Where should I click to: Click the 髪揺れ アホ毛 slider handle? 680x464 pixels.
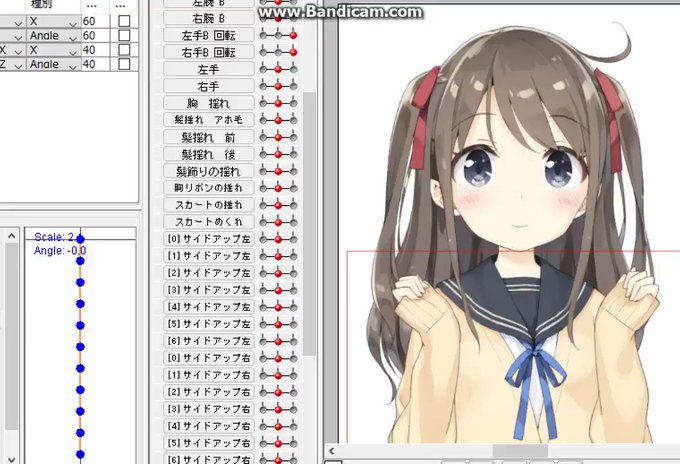pos(278,120)
